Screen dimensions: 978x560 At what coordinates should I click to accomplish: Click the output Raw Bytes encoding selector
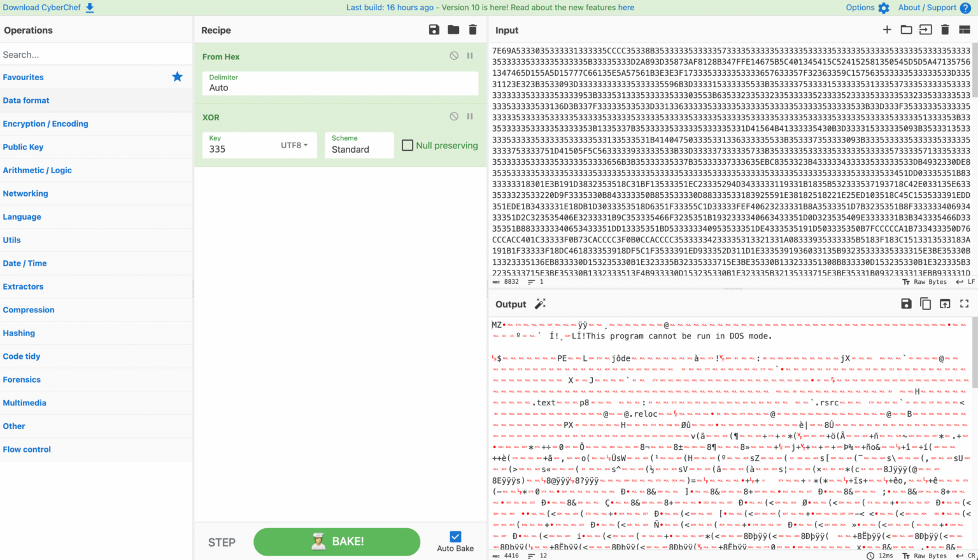[925, 556]
